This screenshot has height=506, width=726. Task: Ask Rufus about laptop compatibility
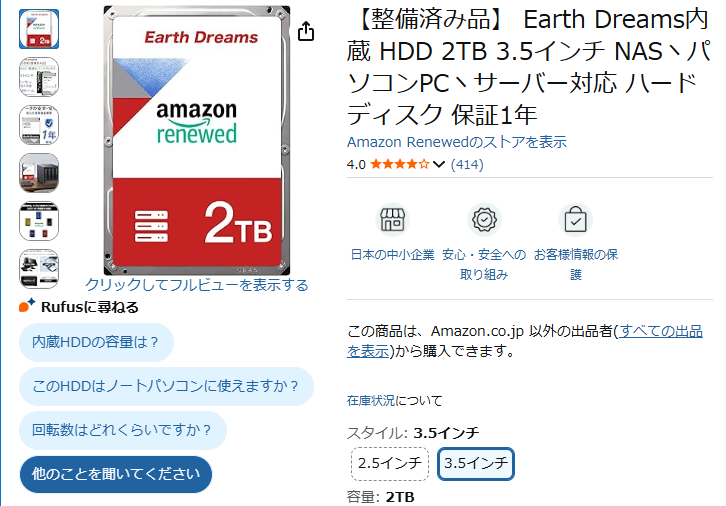pyautogui.click(x=166, y=386)
